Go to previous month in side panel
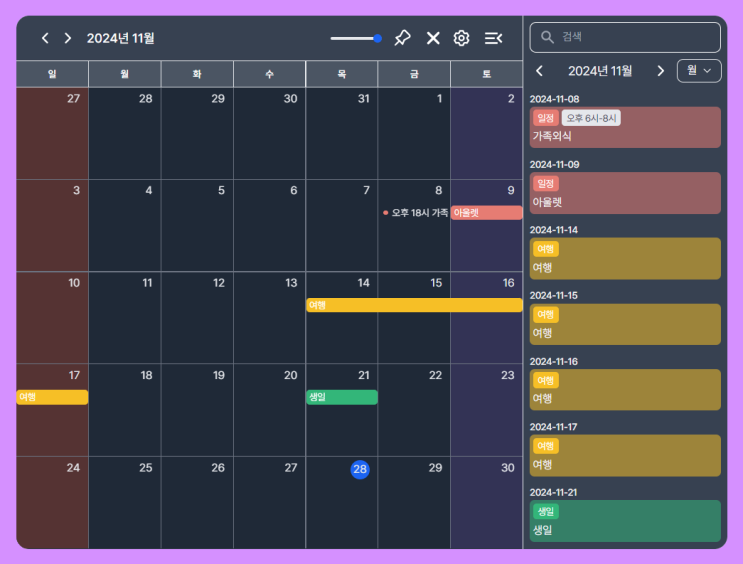This screenshot has width=743, height=564. click(x=539, y=71)
